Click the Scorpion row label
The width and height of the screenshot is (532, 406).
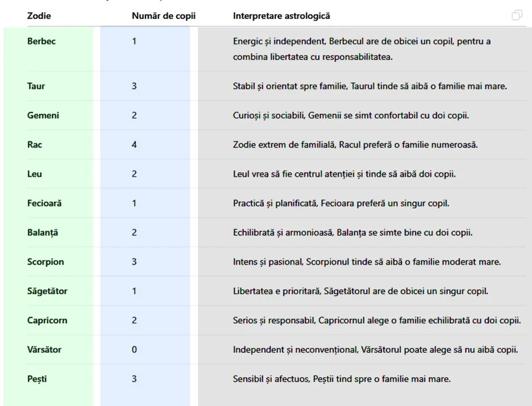tap(46, 262)
